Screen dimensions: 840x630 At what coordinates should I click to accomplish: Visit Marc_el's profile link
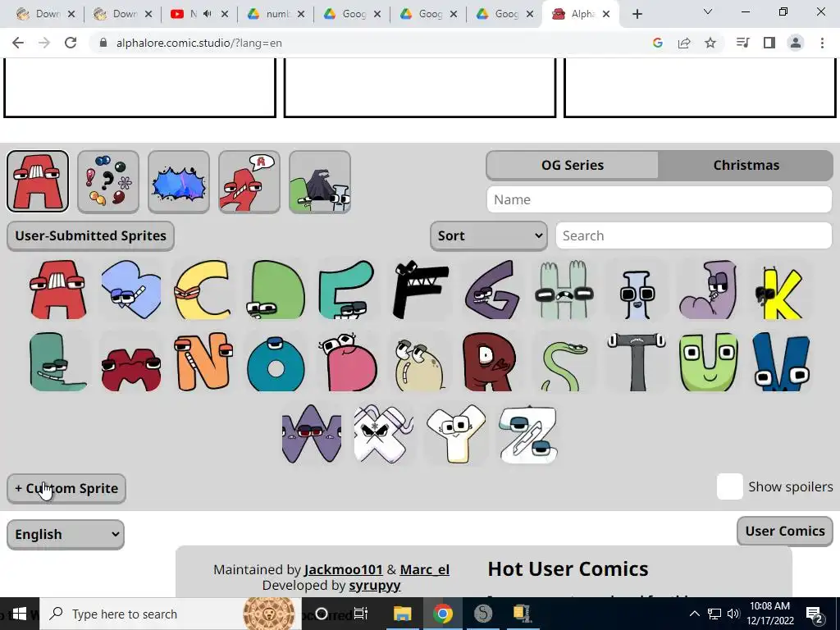pyautogui.click(x=424, y=569)
